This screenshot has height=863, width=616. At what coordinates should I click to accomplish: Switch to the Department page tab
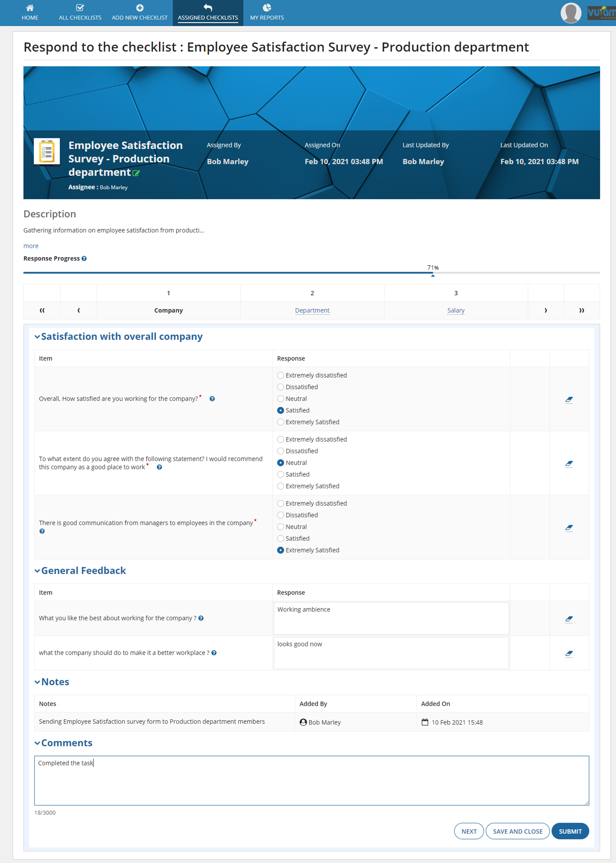pos(312,310)
